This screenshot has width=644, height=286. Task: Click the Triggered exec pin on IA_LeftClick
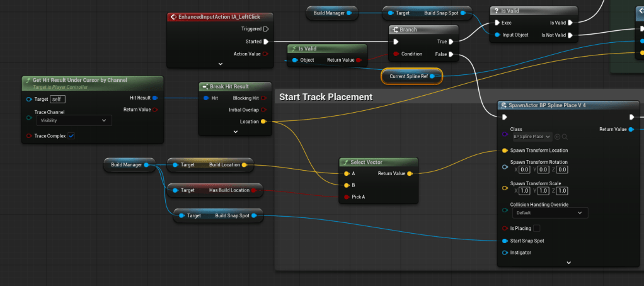[266, 29]
